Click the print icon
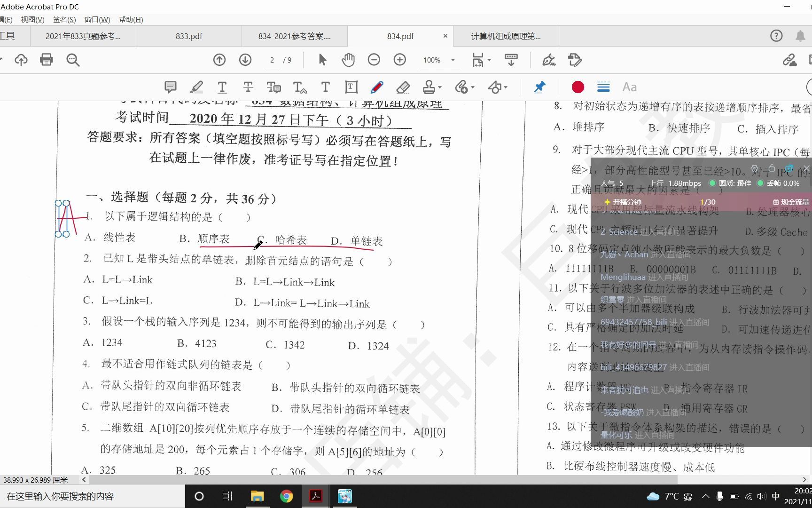812x508 pixels. 47,60
